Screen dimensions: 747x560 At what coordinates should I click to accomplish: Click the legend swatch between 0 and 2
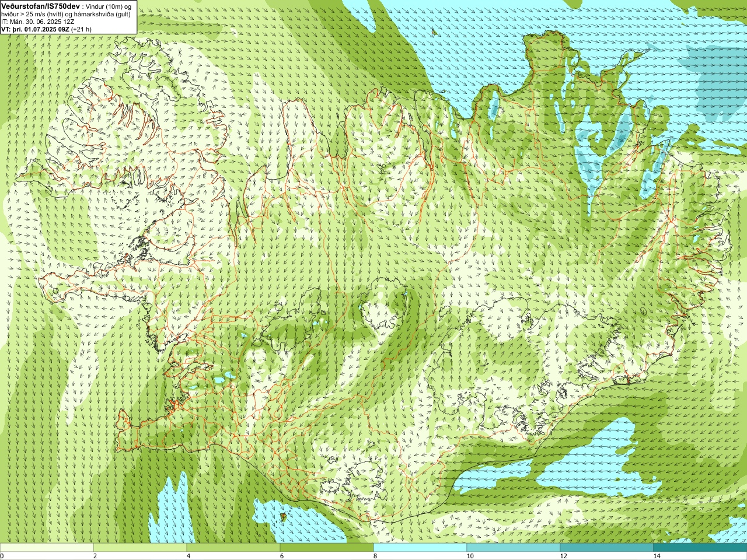47,548
